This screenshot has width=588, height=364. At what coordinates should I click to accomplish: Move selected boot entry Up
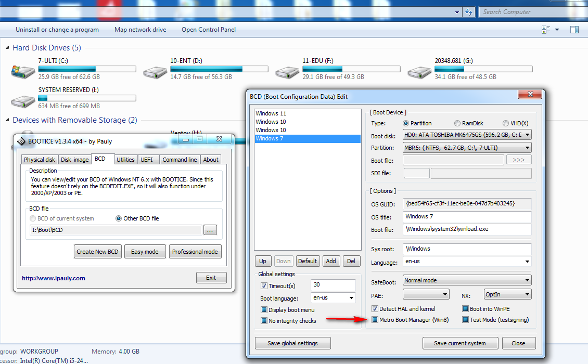[x=262, y=261]
